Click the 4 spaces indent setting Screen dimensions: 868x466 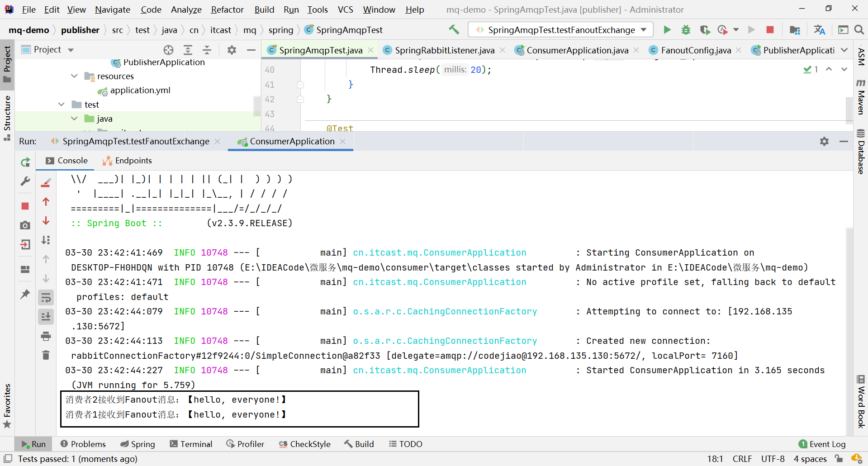[x=810, y=459]
